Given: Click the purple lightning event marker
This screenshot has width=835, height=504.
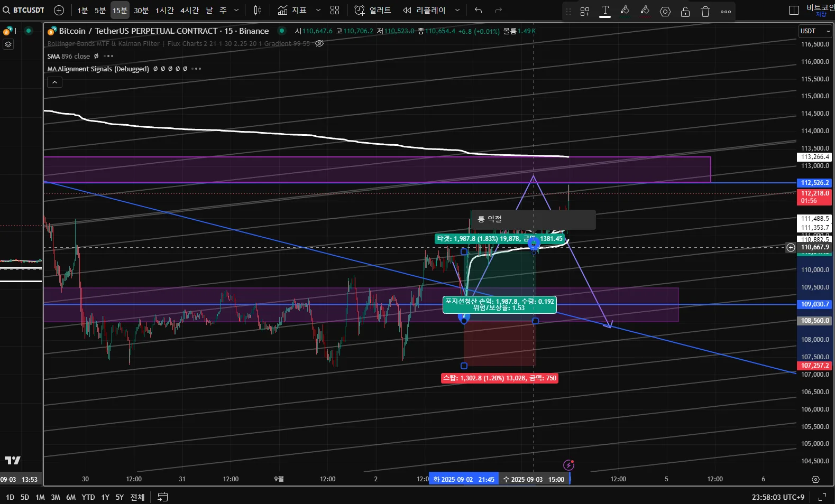Looking at the screenshot, I should pyautogui.click(x=569, y=465).
